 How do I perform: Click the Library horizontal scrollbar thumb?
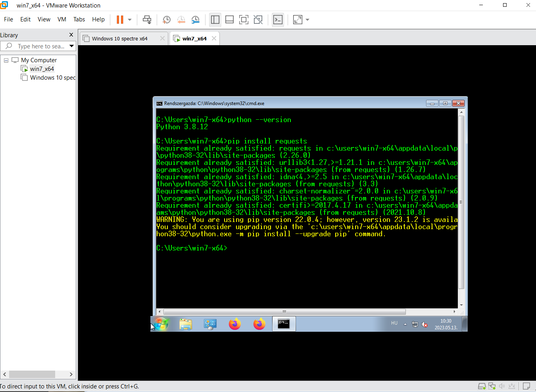(32, 374)
